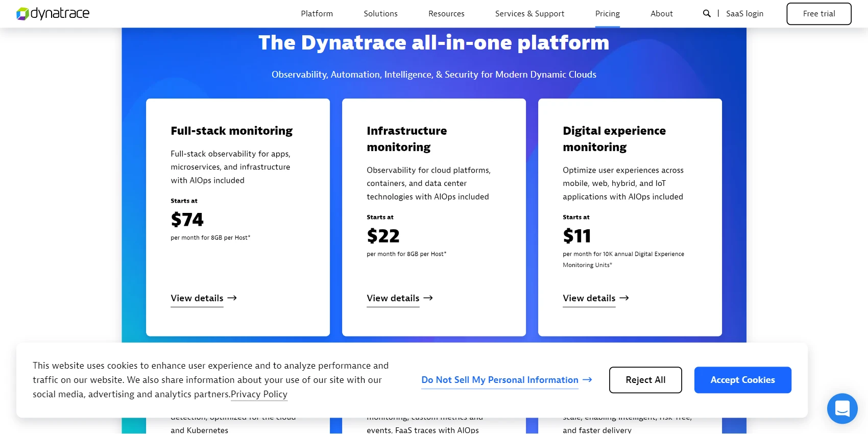Click the Digital experience monitoring heading
This screenshot has height=434, width=868.
tap(614, 139)
